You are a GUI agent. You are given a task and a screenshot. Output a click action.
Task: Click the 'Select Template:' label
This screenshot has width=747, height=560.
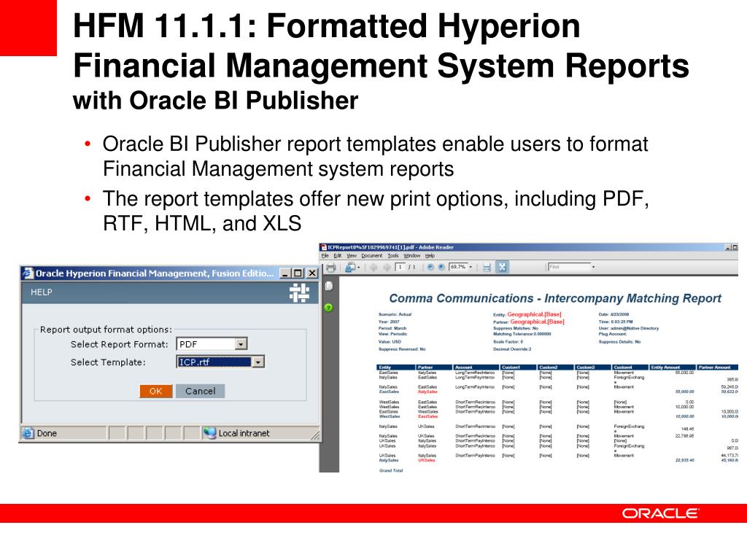coord(108,362)
